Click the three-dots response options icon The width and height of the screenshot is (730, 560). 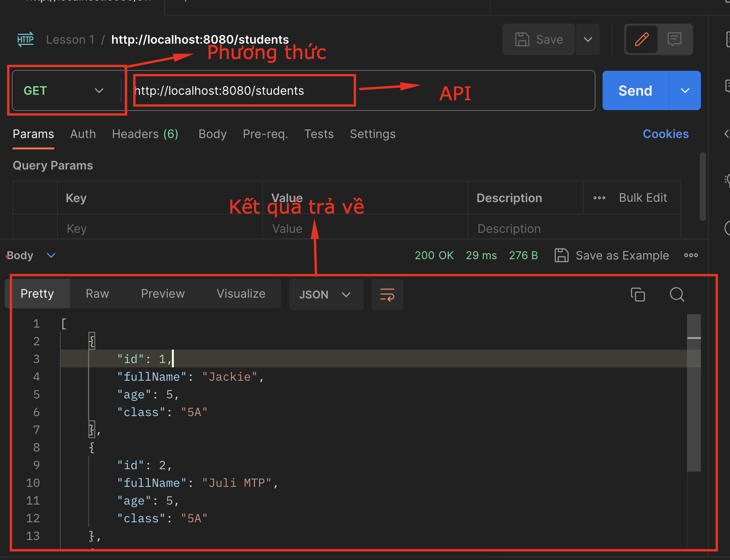click(691, 256)
